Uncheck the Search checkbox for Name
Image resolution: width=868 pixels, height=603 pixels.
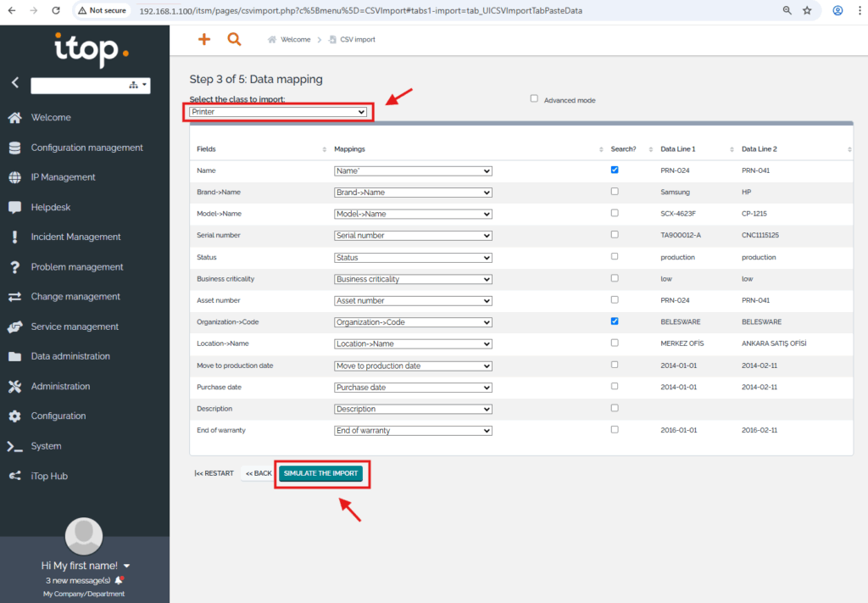tap(615, 170)
